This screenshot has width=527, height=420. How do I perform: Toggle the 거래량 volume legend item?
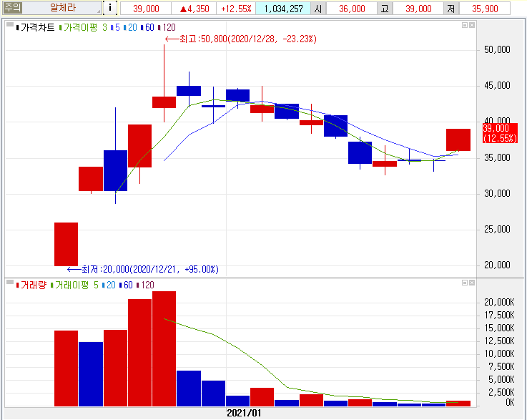point(31,285)
